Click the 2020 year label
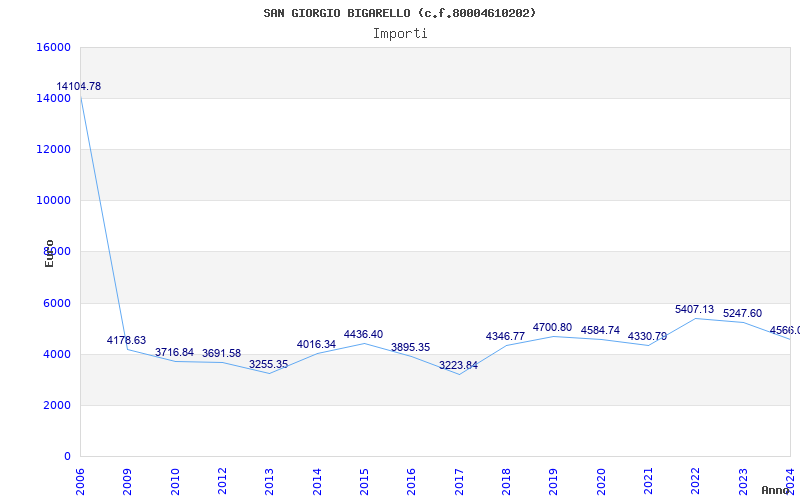The height and width of the screenshot is (500, 800). point(601,481)
